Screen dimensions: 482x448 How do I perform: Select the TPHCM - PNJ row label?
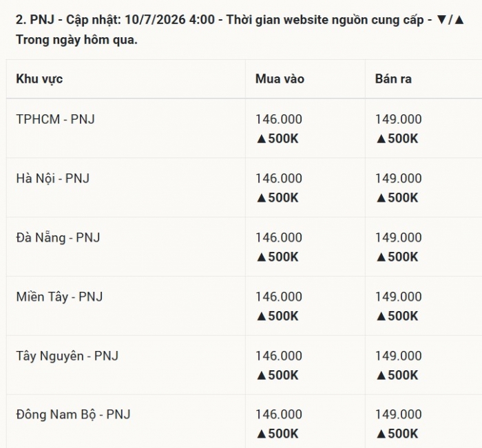point(55,119)
